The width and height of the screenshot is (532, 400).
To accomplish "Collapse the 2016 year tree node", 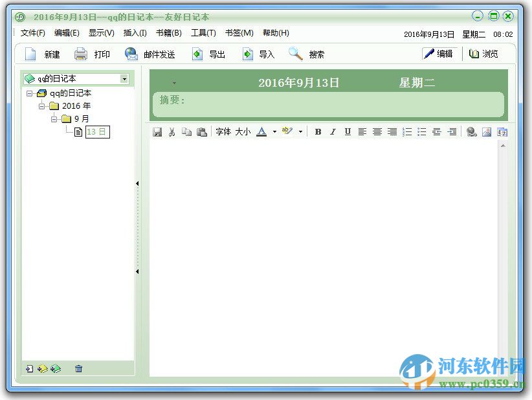I will 40,106.
